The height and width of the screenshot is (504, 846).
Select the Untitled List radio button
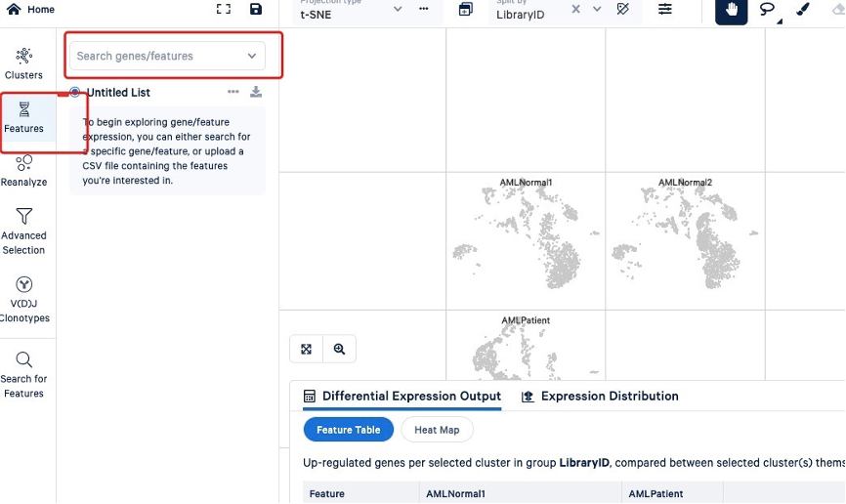pos(75,92)
